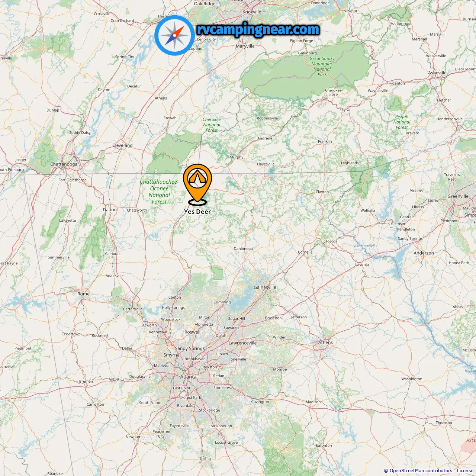The image size is (476, 476).
Task: Open the OpenStreetMap contributors link
Action: pyautogui.click(x=421, y=470)
